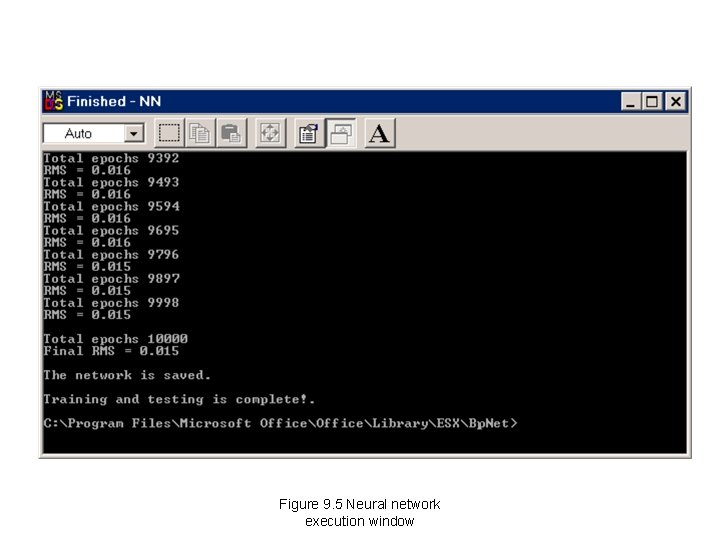The image size is (720, 540).
Task: Click the MS-DOS system menu icon
Action: [53, 101]
